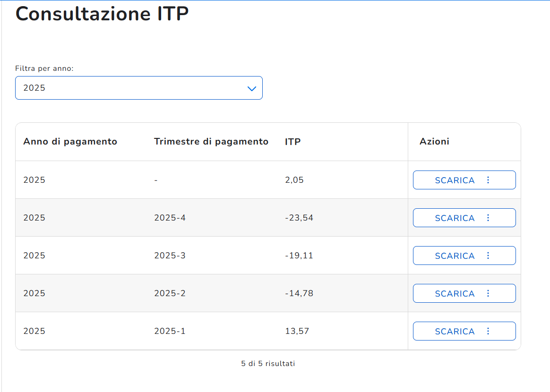Download the 2025-3 ITP via SCARICA
The image size is (550, 392).
pos(455,256)
